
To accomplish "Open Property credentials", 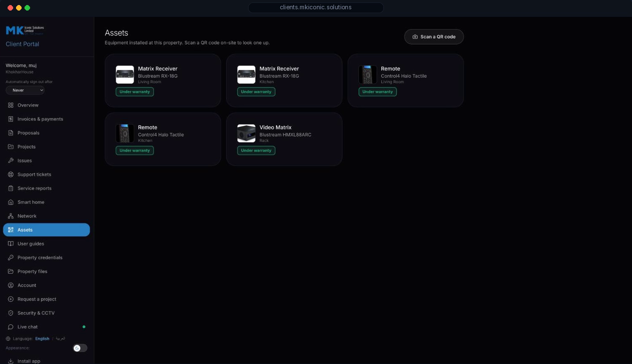I will (x=47, y=258).
